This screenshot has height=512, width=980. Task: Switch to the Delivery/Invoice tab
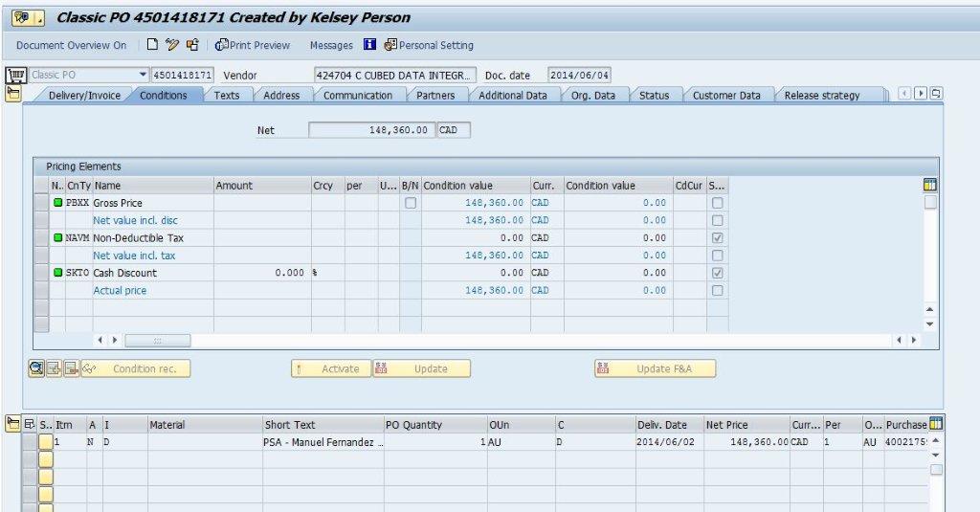(x=84, y=96)
